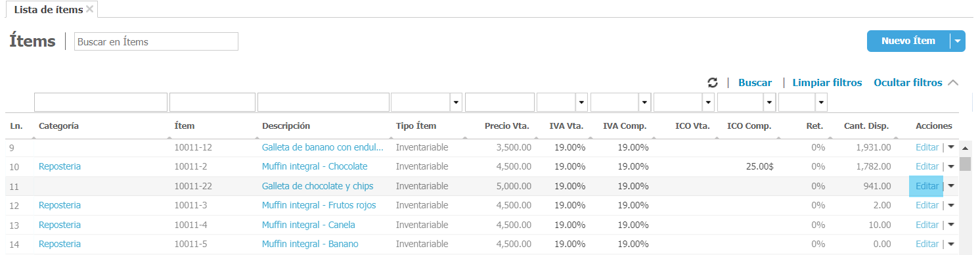Click the Limpiar filtros link
The width and height of the screenshot is (980, 255).
pyautogui.click(x=827, y=83)
